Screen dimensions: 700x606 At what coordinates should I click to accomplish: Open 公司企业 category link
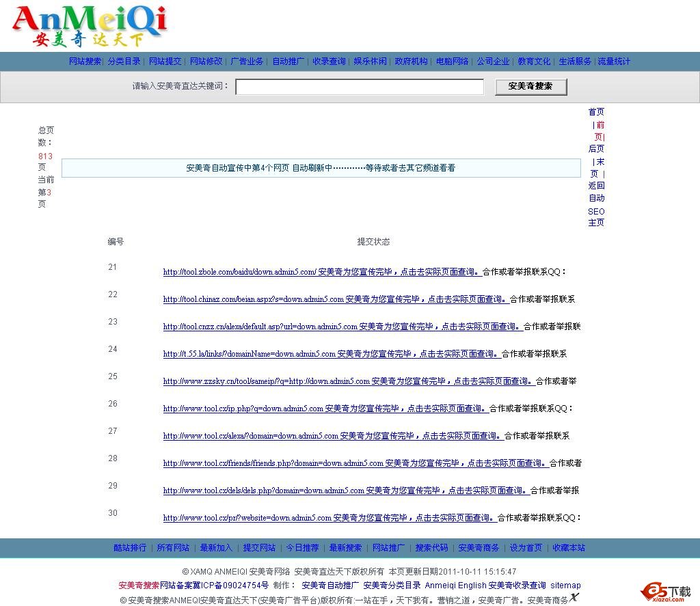(x=493, y=61)
